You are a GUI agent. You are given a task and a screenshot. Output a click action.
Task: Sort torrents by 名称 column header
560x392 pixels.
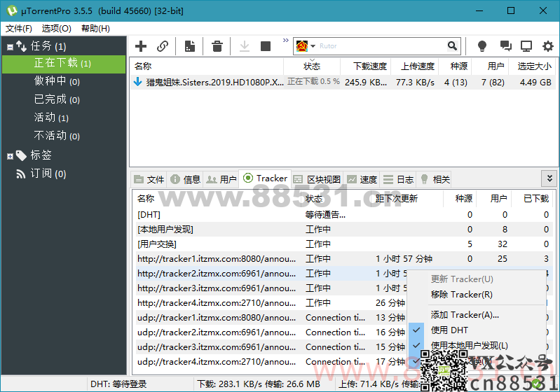207,66
